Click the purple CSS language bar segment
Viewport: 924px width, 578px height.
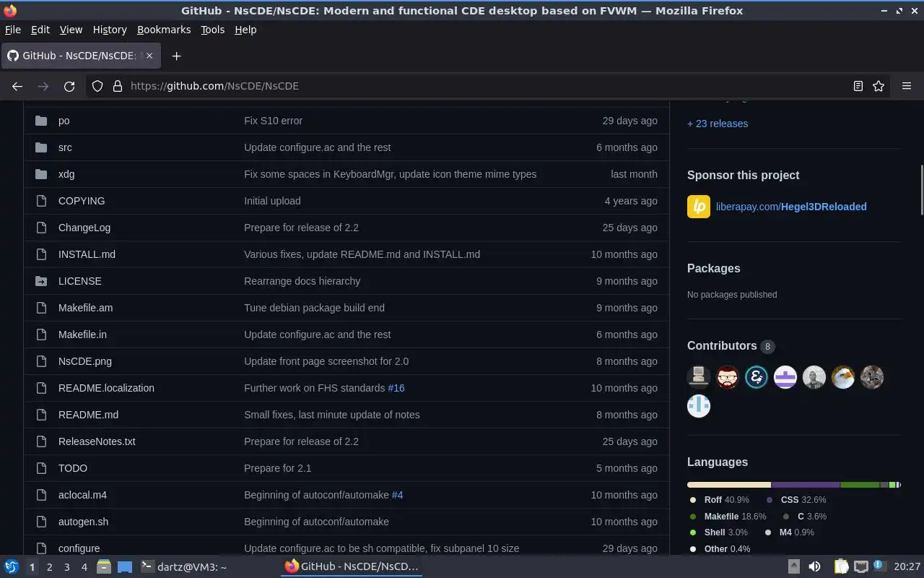tap(806, 485)
